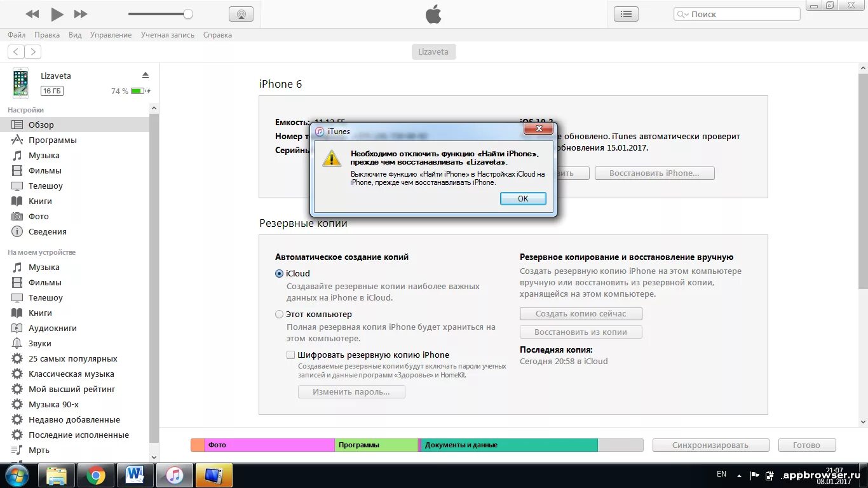Open File Explorer from the taskbar

[57, 475]
